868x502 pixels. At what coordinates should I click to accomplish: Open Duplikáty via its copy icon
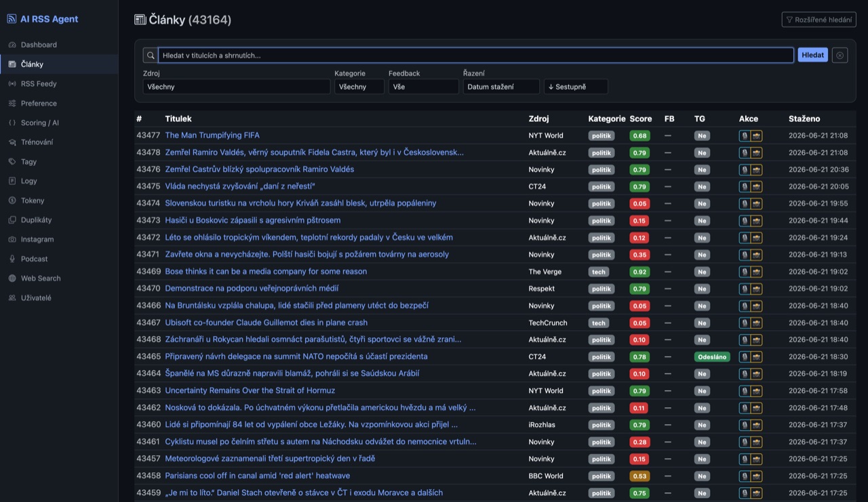(x=12, y=220)
